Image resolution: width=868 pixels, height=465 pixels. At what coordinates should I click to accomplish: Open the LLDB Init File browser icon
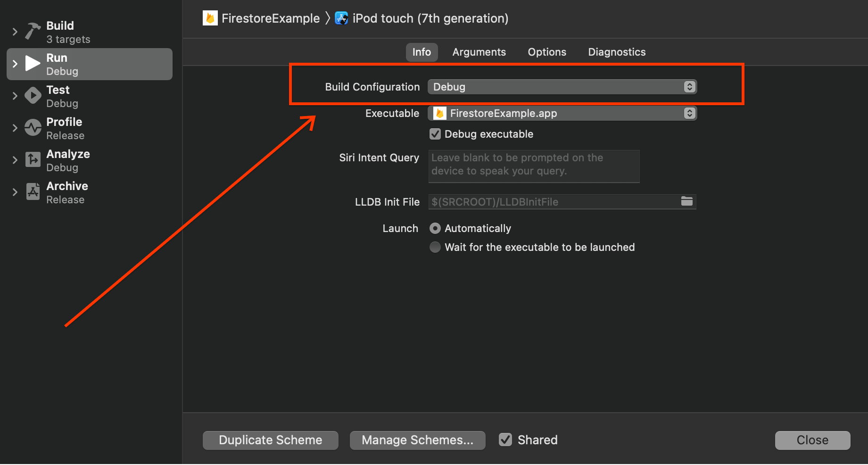point(687,201)
